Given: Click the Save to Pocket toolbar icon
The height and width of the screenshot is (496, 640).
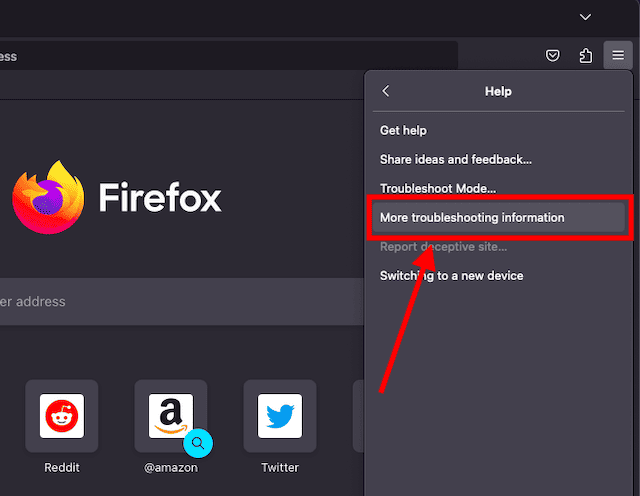Looking at the screenshot, I should tap(553, 56).
